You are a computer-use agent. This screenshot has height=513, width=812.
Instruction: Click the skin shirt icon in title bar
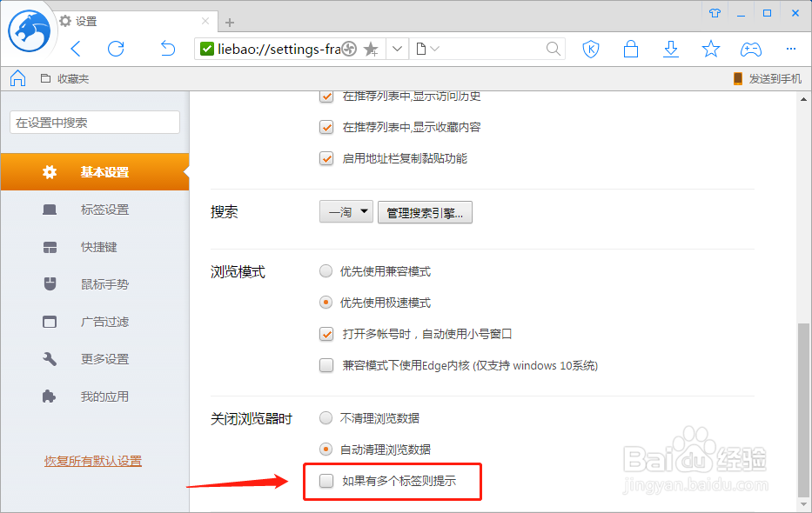click(715, 13)
